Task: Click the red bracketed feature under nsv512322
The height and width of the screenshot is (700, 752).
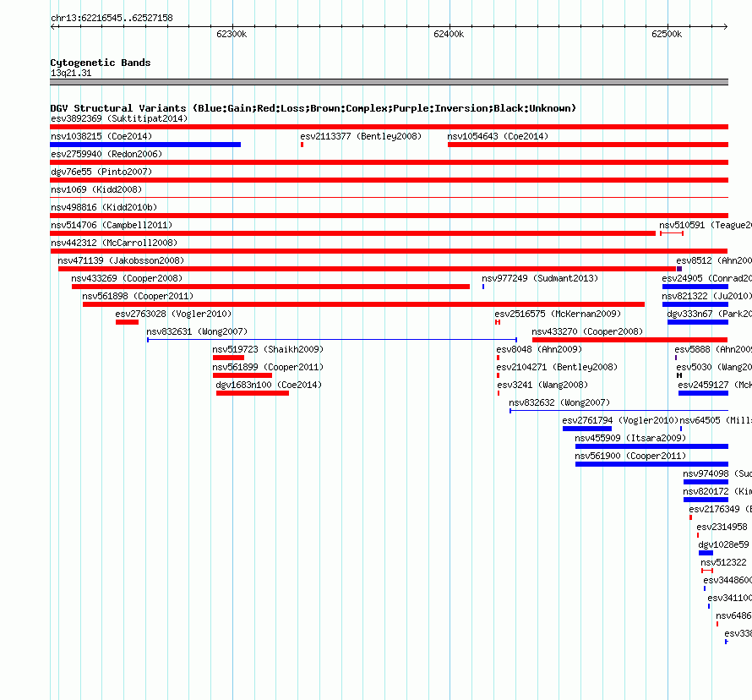Action: tap(707, 571)
